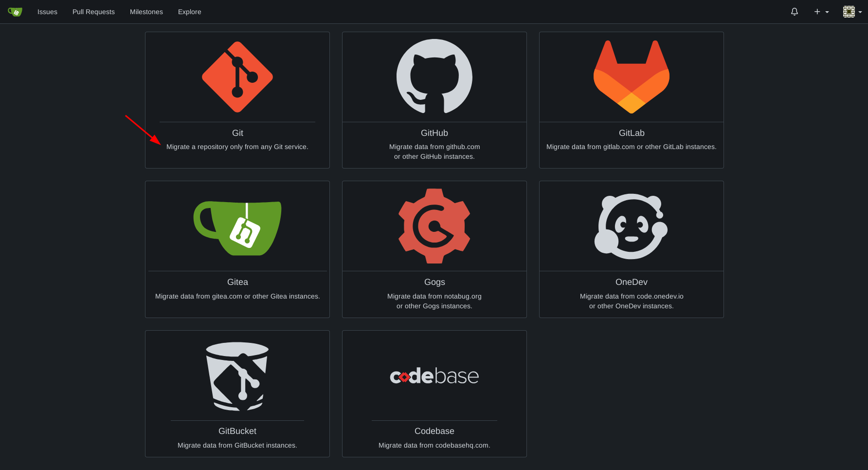
Task: Click 'Migrate data from GitBucket instances.' text
Action: point(237,445)
